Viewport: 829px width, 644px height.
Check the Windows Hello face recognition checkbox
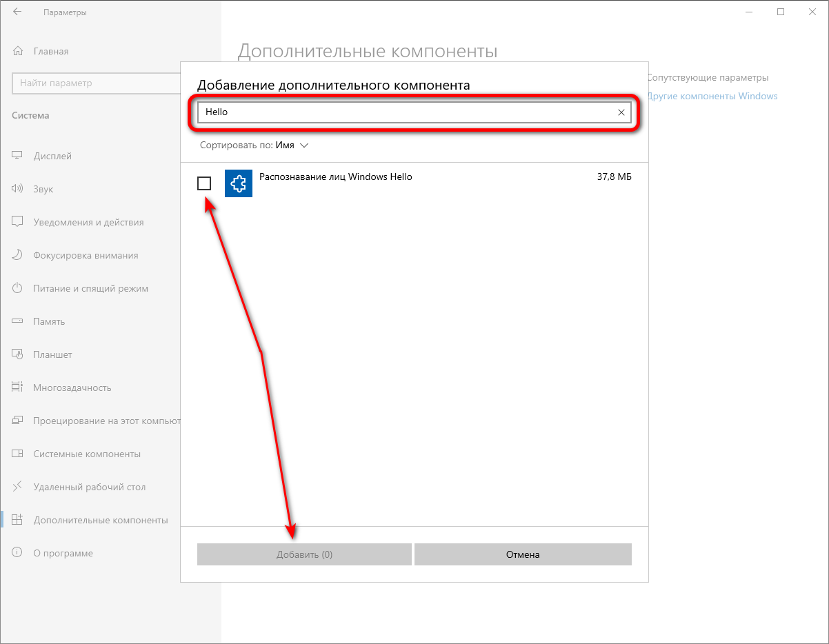(x=204, y=183)
